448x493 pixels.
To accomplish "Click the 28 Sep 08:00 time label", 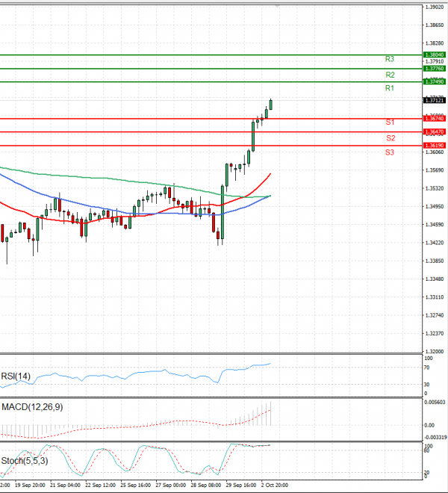I will click(x=206, y=485).
